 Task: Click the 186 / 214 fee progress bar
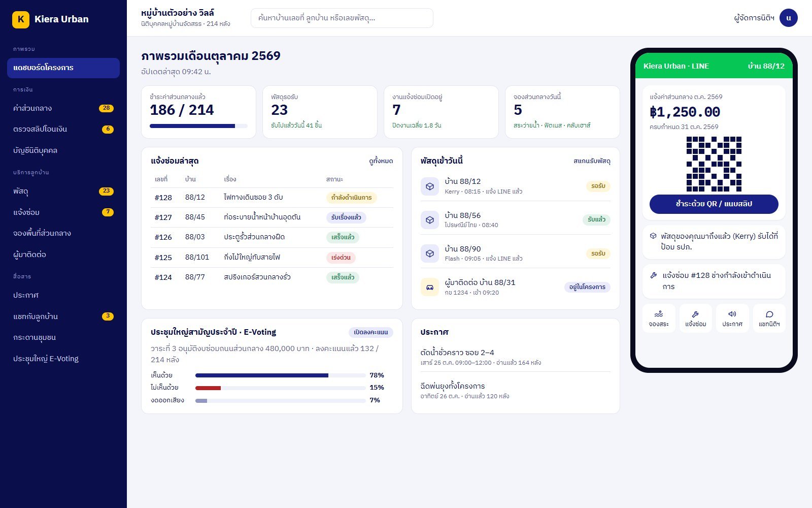coord(198,126)
